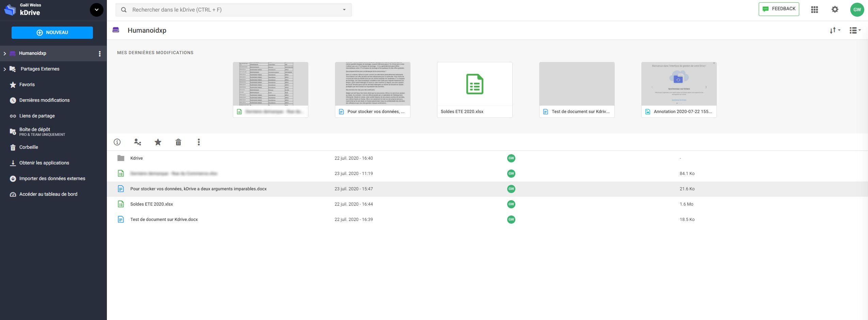
Task: Click Obtenir les applications link
Action: pyautogui.click(x=44, y=163)
